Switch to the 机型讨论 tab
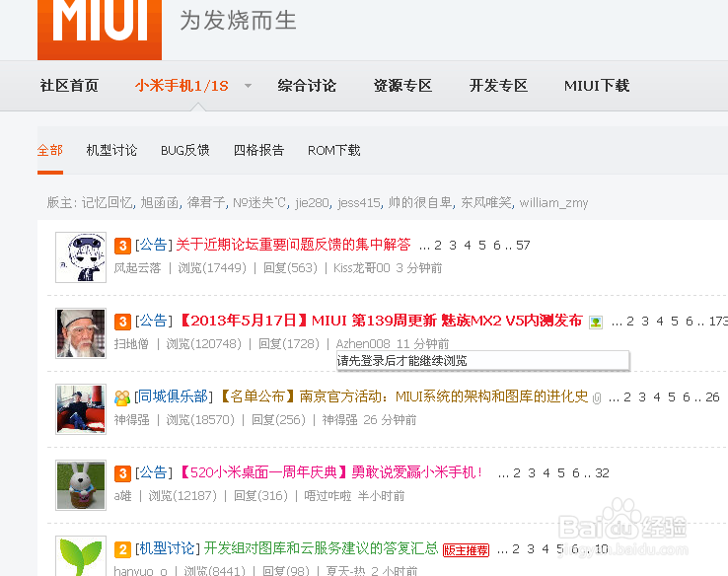The image size is (728, 576). (111, 150)
